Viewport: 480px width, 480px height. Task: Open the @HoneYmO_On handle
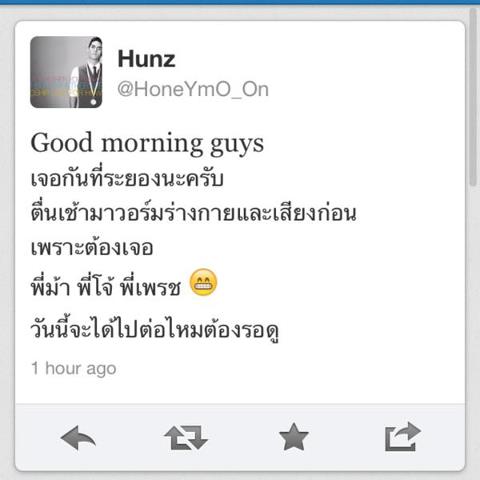pos(193,89)
